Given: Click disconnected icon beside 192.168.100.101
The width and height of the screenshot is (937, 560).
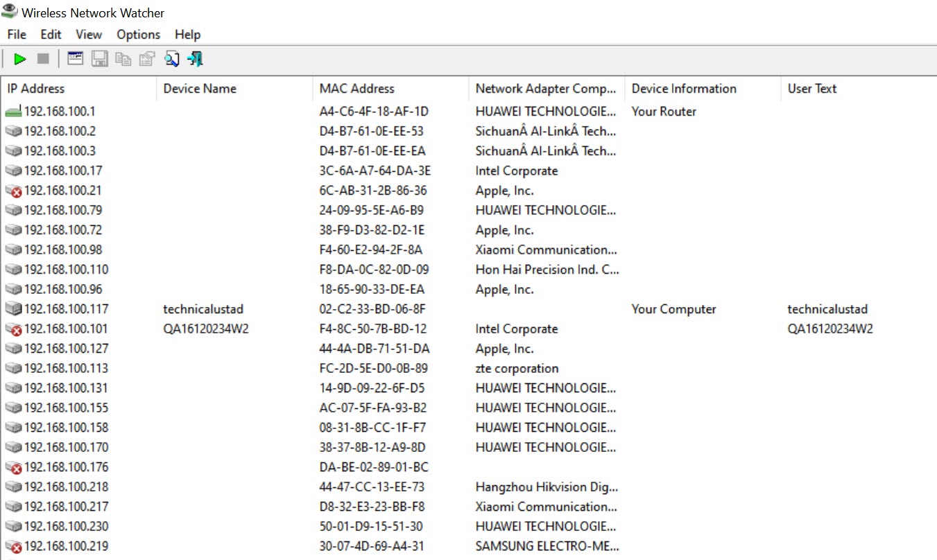Looking at the screenshot, I should (13, 329).
